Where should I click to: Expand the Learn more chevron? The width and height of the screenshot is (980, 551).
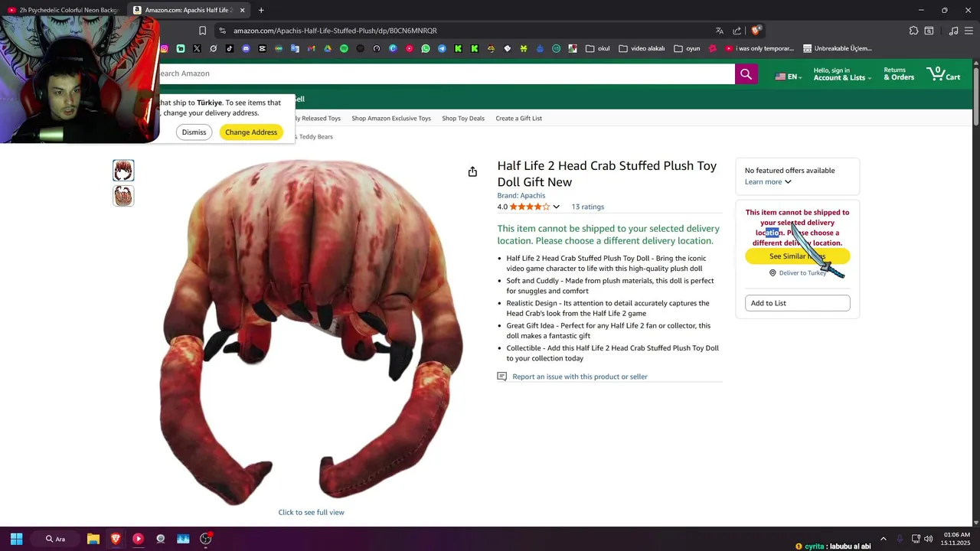click(788, 182)
